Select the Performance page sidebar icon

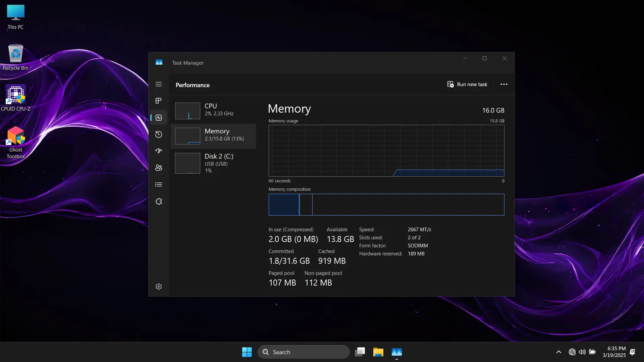[159, 118]
